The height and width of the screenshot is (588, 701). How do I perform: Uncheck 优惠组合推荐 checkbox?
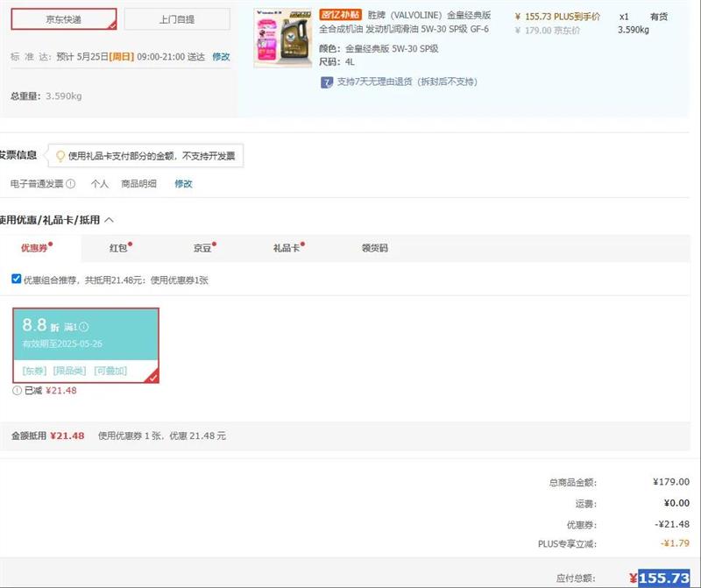(16, 279)
